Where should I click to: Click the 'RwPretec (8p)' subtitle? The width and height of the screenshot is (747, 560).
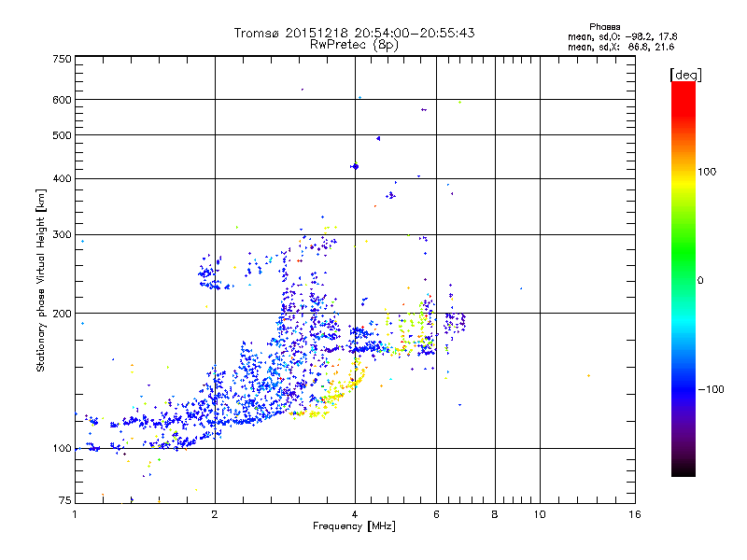point(354,45)
